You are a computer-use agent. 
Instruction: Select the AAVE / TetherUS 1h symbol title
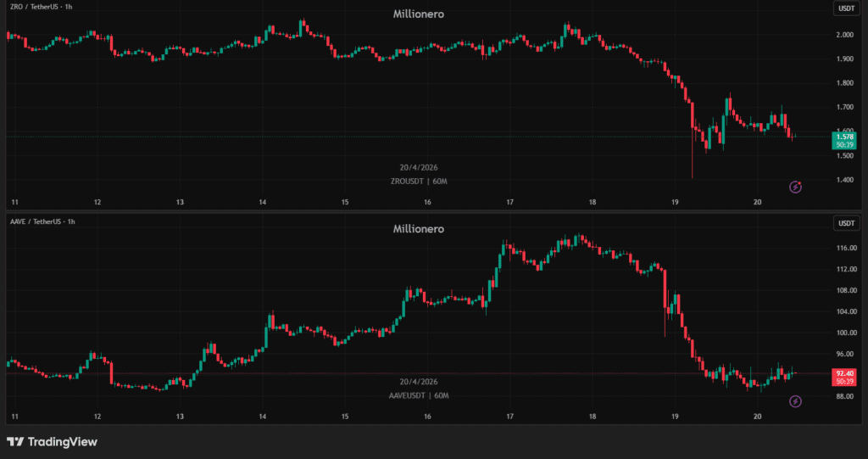(43, 221)
